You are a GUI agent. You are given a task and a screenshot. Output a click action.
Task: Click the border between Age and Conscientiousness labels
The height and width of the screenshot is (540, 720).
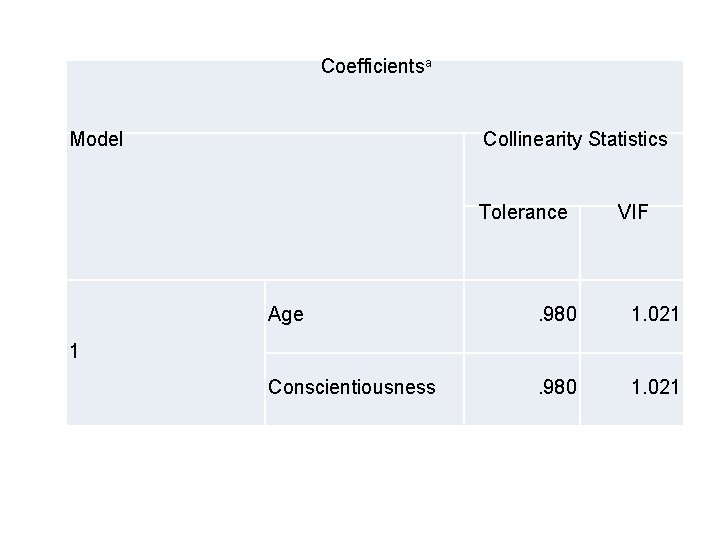[363, 352]
